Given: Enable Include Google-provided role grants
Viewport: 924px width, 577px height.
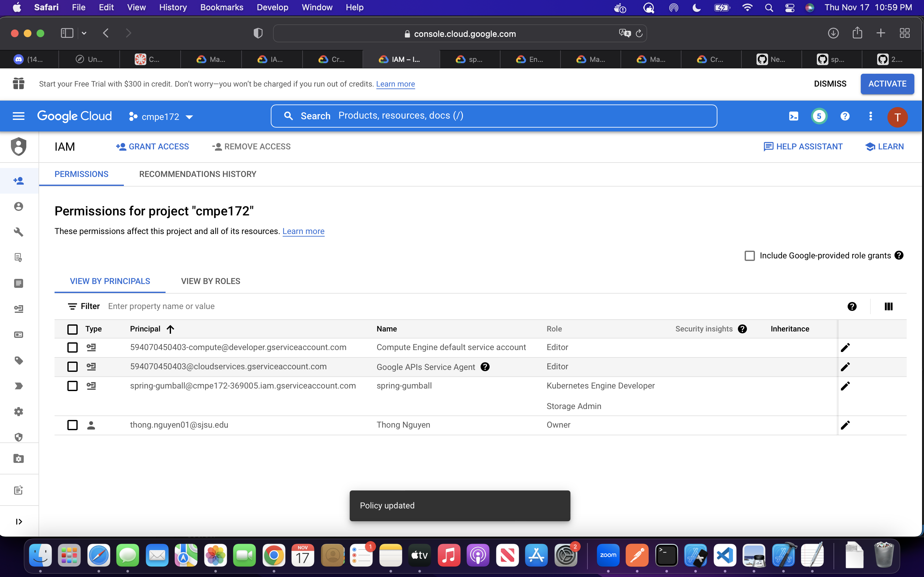Looking at the screenshot, I should pyautogui.click(x=749, y=256).
